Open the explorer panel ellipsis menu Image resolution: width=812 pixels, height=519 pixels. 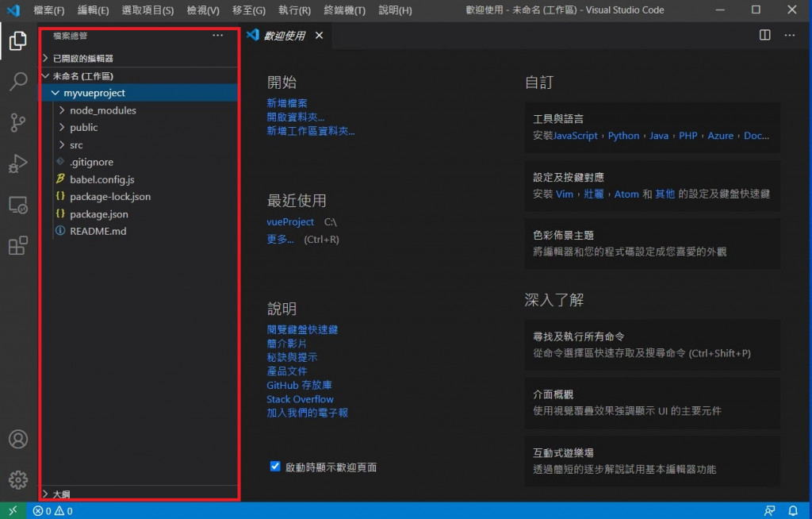[x=217, y=35]
